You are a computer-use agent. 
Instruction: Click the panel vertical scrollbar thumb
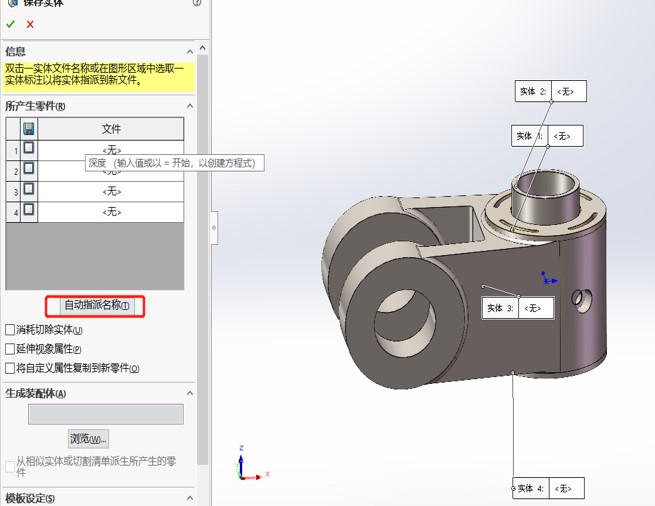203,259
